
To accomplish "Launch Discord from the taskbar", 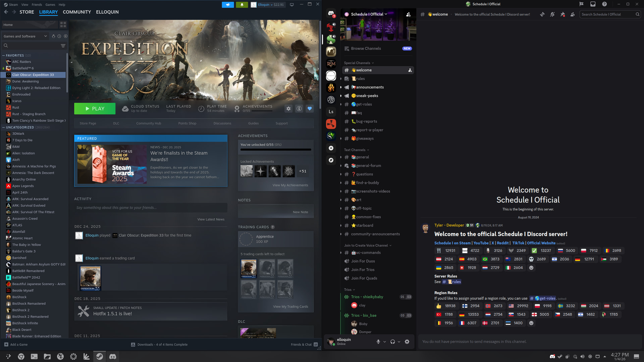I will pyautogui.click(x=113, y=357).
